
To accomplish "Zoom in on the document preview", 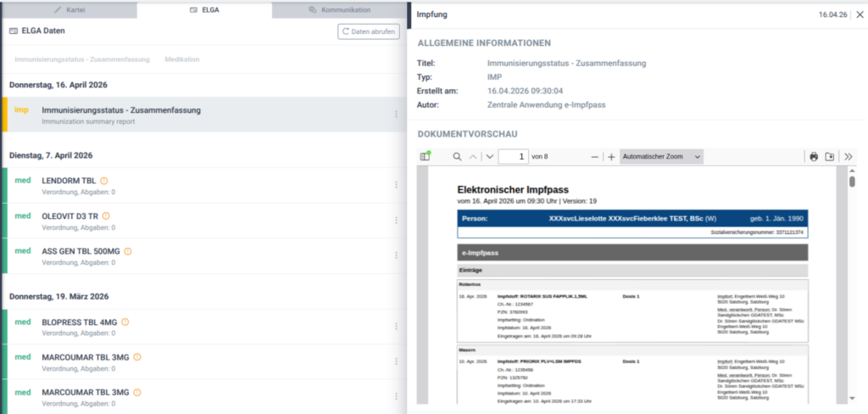I will click(x=611, y=157).
